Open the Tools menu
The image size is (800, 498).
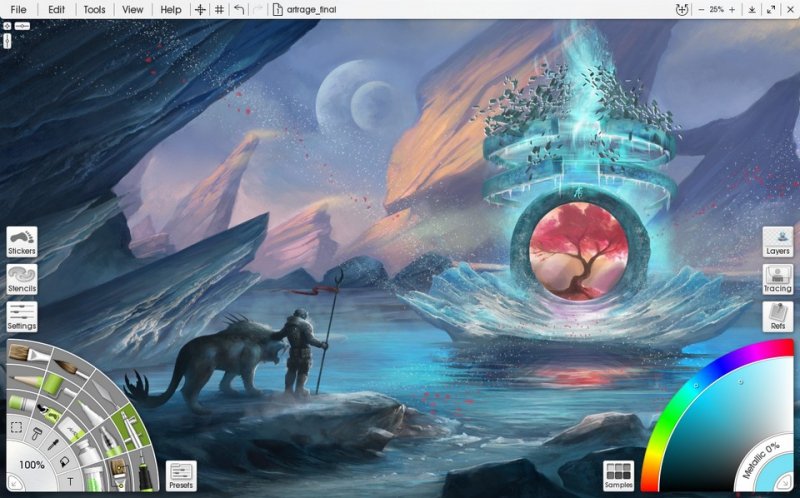click(x=94, y=9)
